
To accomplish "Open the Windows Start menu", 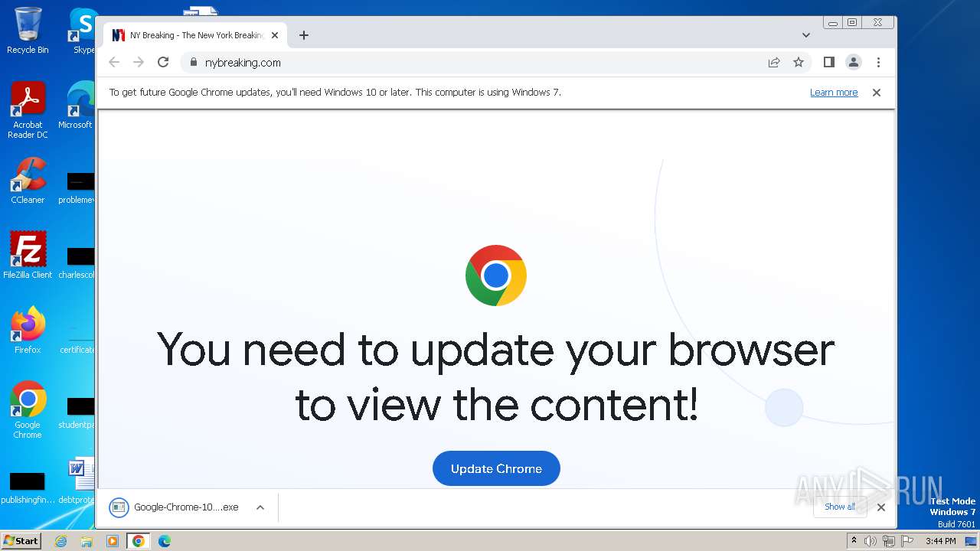I will point(21,540).
